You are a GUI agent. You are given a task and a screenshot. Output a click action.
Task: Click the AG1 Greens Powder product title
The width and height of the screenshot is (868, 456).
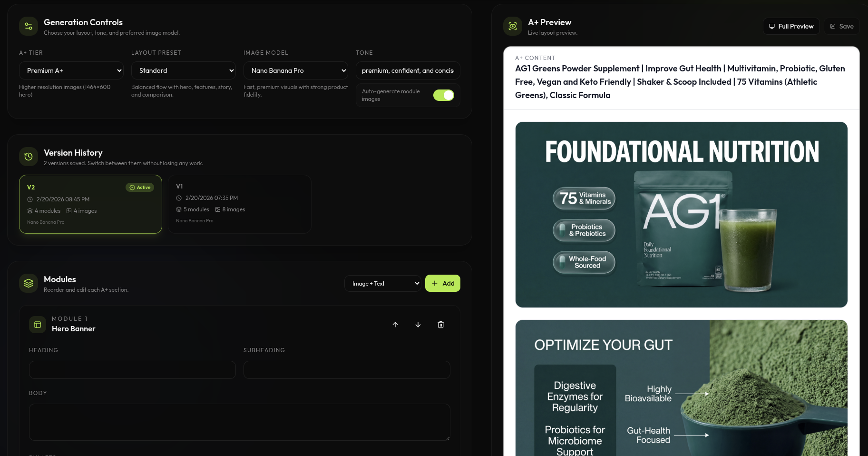pyautogui.click(x=680, y=82)
